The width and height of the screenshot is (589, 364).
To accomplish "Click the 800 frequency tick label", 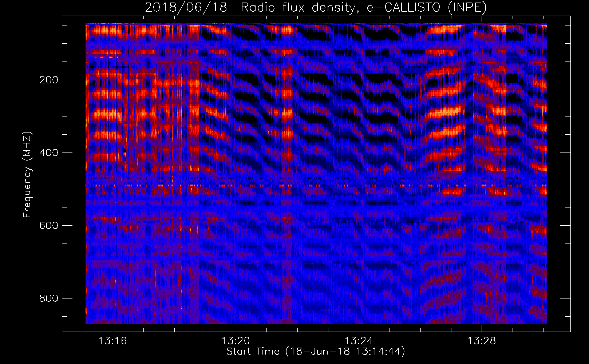I will (x=49, y=298).
